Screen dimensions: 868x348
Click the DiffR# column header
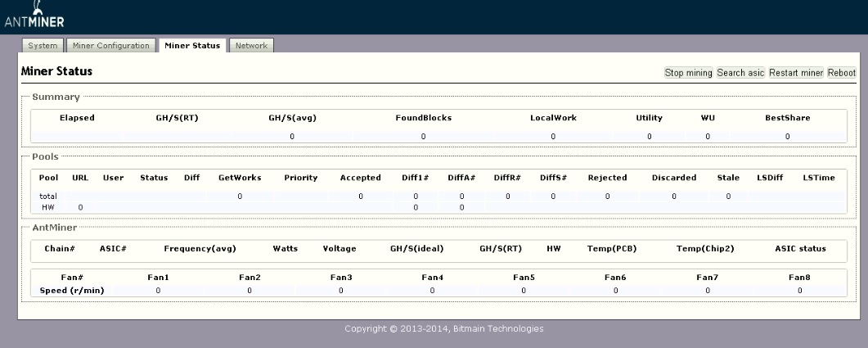click(507, 178)
